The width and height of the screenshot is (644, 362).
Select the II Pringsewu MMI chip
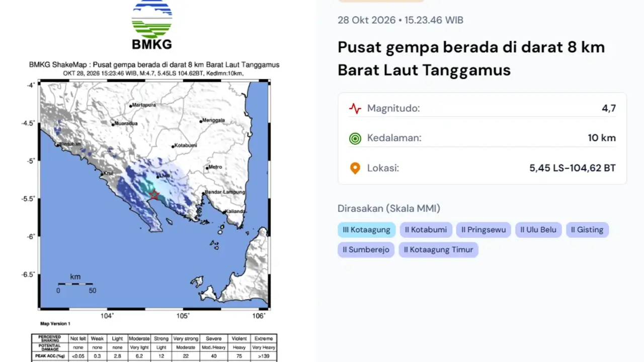484,230
